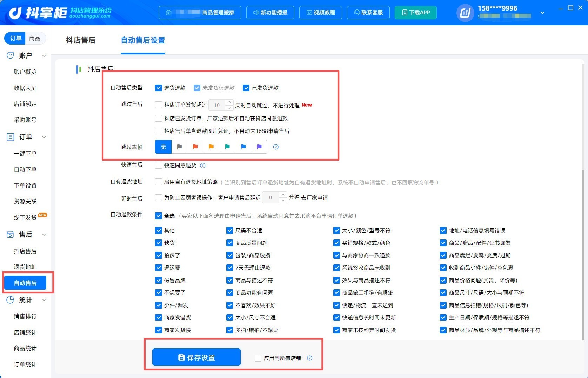Viewport: 588px width, 378px height.
Task: Collapse the 订单 sidebar section
Action: pos(44,137)
